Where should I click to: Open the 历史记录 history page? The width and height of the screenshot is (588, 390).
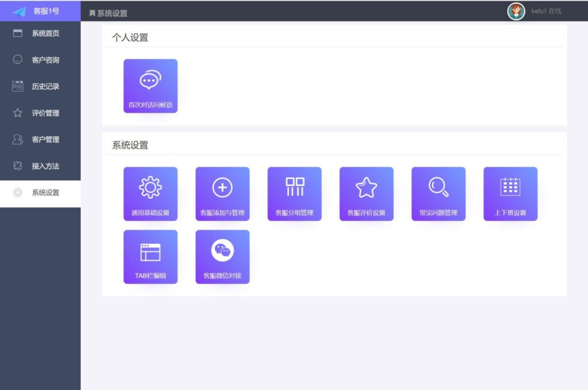pyautogui.click(x=40, y=86)
